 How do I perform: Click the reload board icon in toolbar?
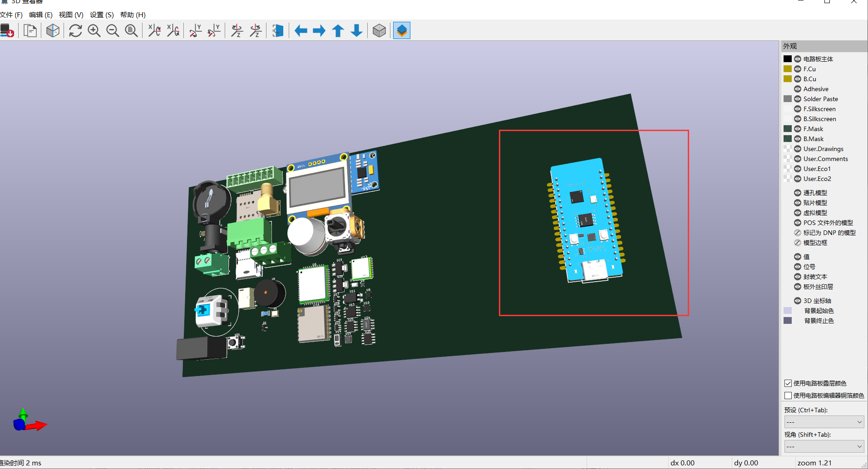[x=75, y=31]
